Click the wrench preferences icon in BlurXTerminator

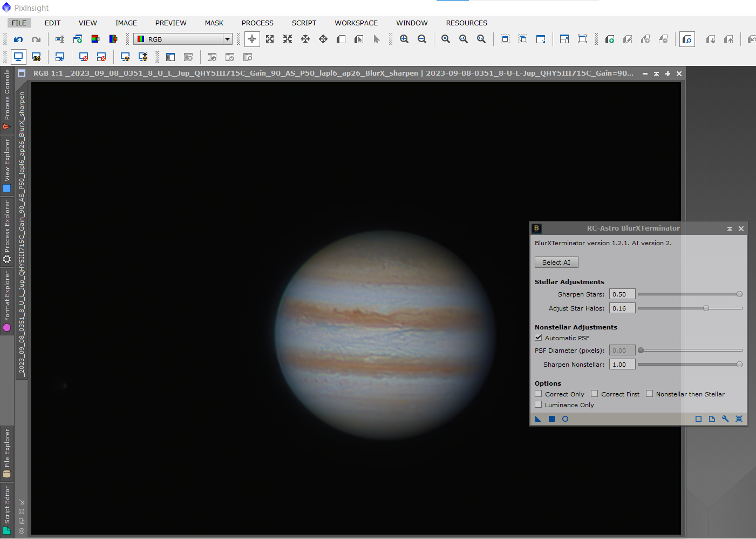[x=725, y=419]
